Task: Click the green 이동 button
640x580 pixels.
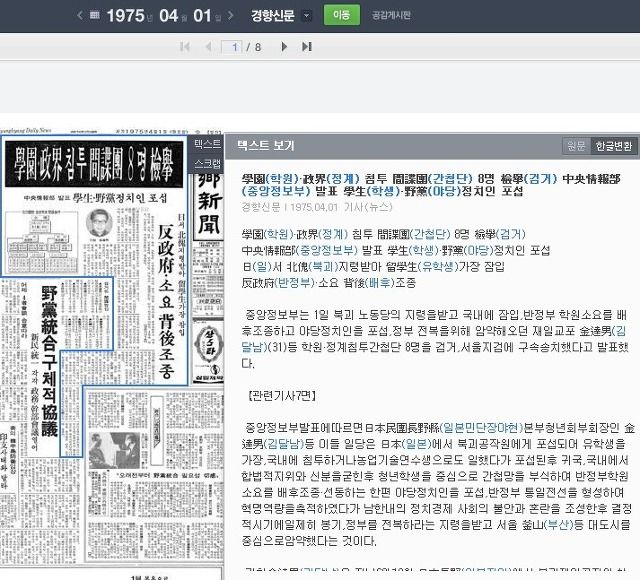Action: (x=342, y=15)
